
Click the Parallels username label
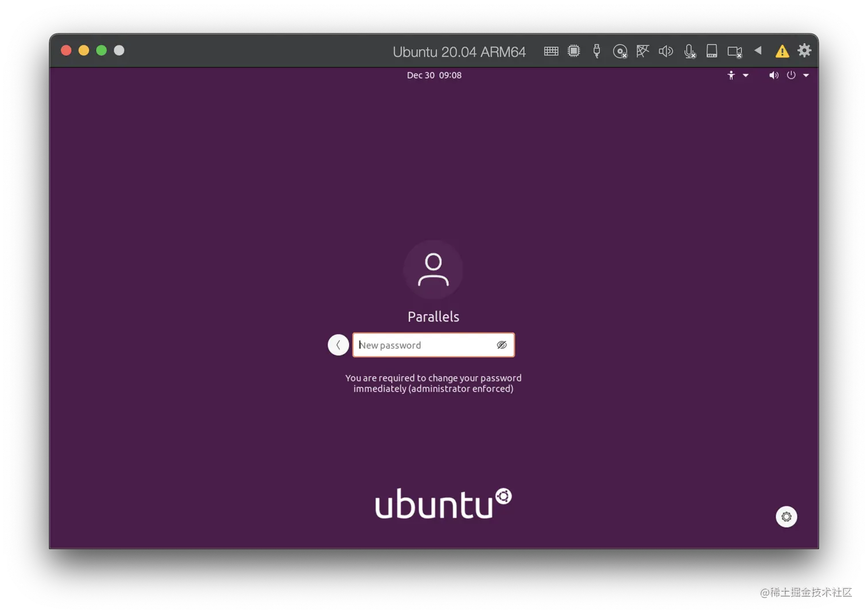pyautogui.click(x=433, y=316)
